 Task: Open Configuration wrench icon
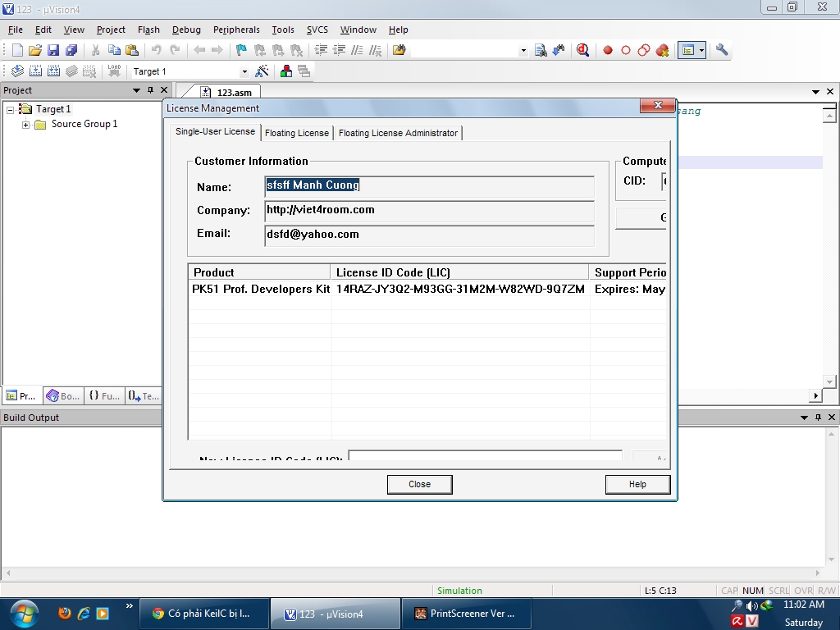[722, 50]
